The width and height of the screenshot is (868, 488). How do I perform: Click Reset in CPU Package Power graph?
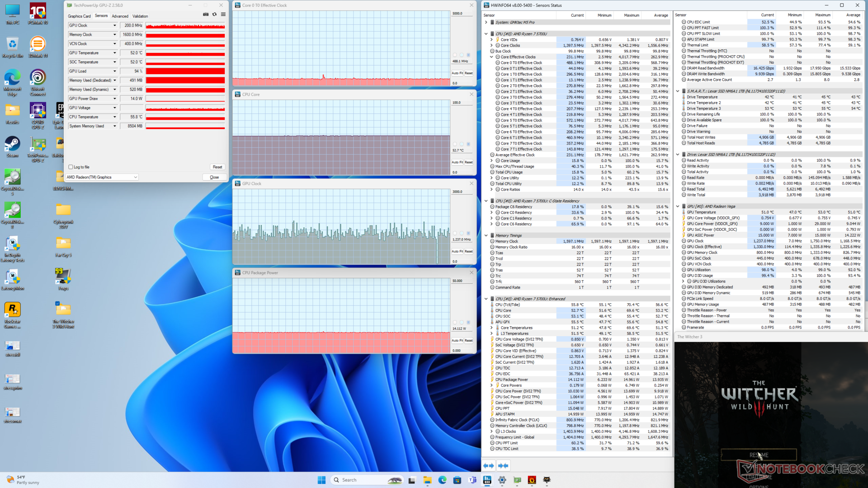469,340
